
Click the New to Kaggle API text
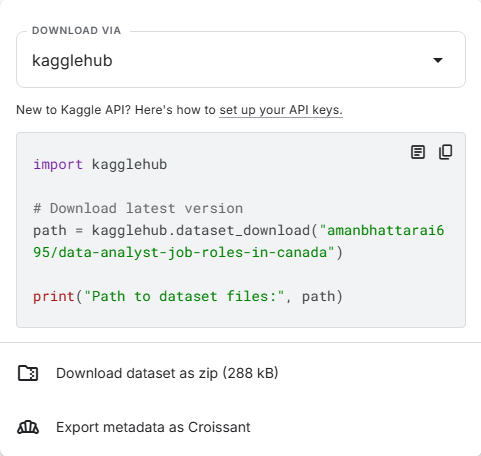click(73, 110)
